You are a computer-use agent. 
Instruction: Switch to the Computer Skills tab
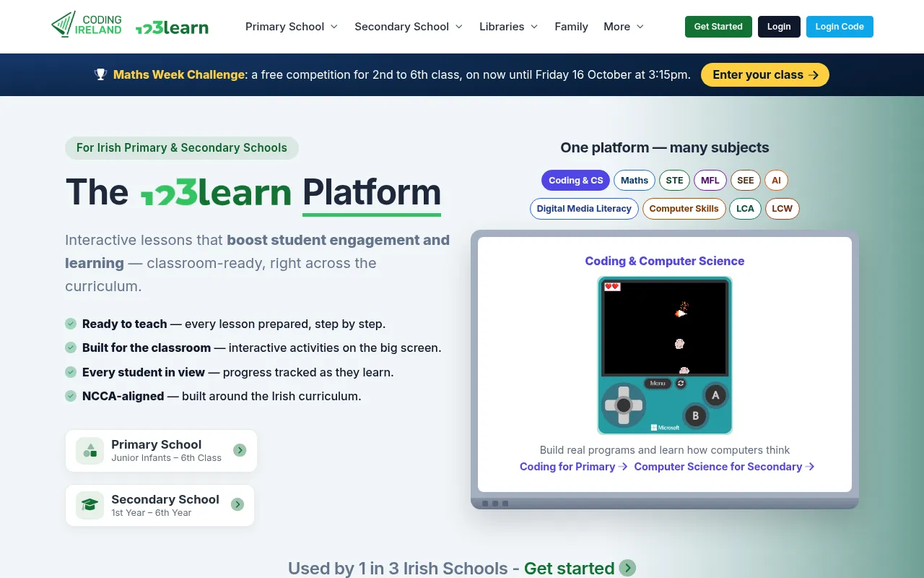coord(684,209)
